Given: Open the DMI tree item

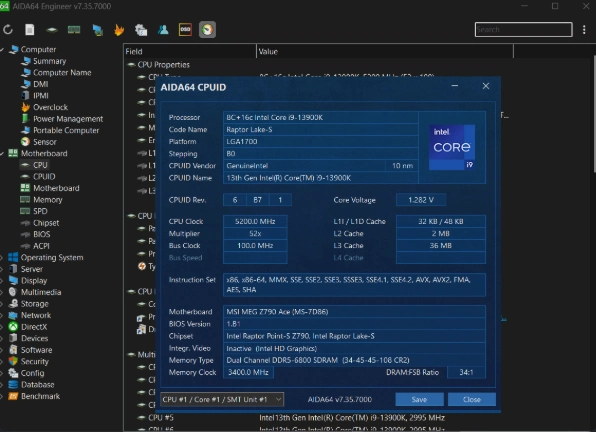Looking at the screenshot, I should (41, 84).
